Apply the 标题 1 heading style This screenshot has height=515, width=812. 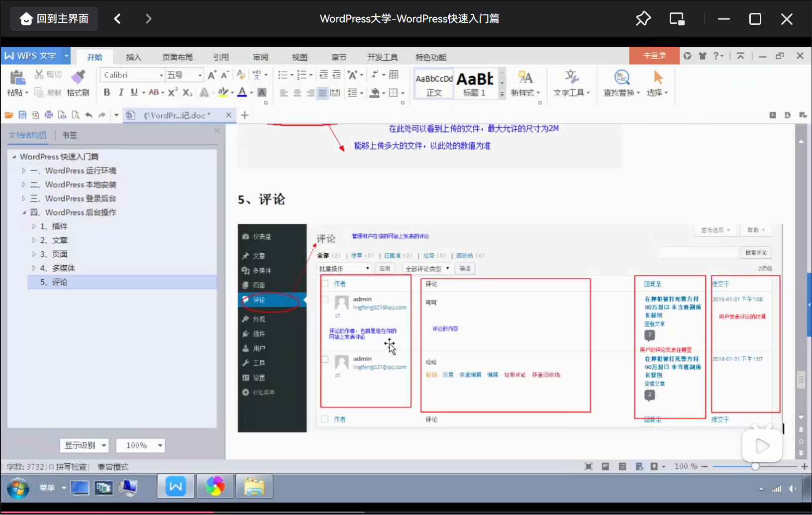click(475, 84)
